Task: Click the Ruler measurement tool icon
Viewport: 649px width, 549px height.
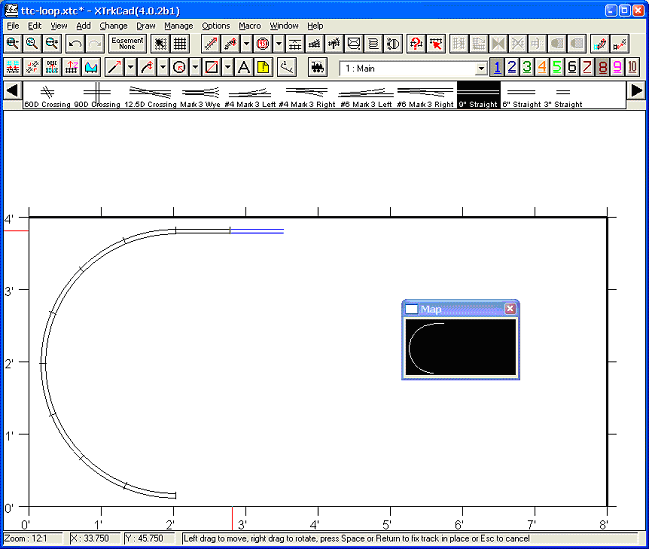Action: click(x=287, y=67)
